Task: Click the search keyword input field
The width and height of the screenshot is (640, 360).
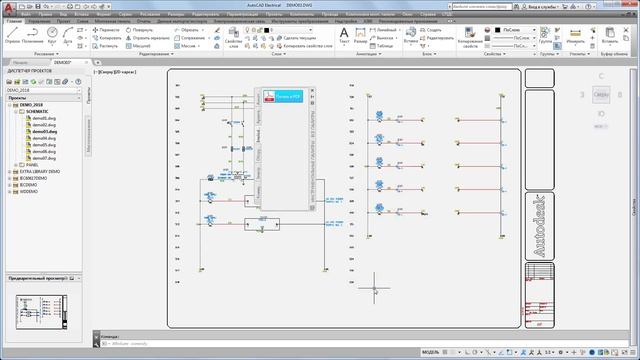Action: click(x=482, y=7)
